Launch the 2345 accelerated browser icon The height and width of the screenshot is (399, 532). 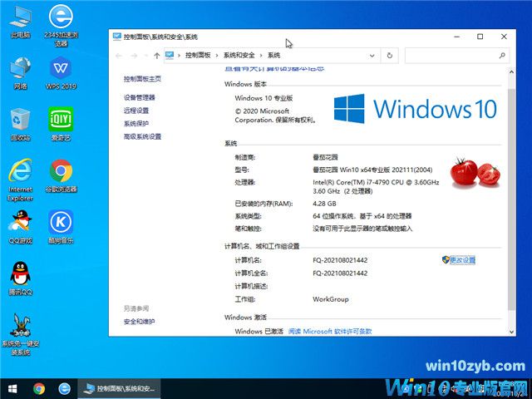61,25
